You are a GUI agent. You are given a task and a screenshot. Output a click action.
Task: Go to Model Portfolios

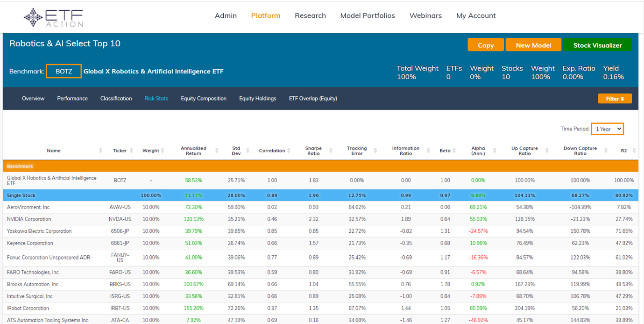(368, 15)
